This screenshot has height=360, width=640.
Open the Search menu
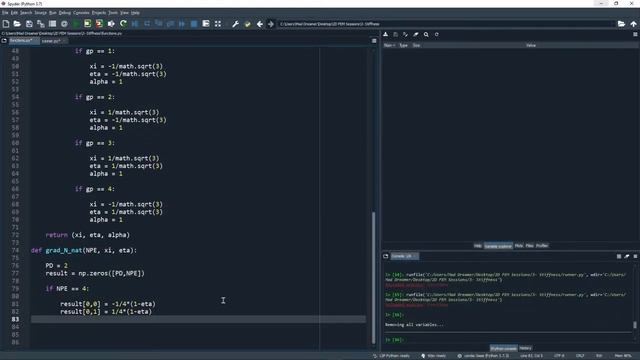click(26, 13)
